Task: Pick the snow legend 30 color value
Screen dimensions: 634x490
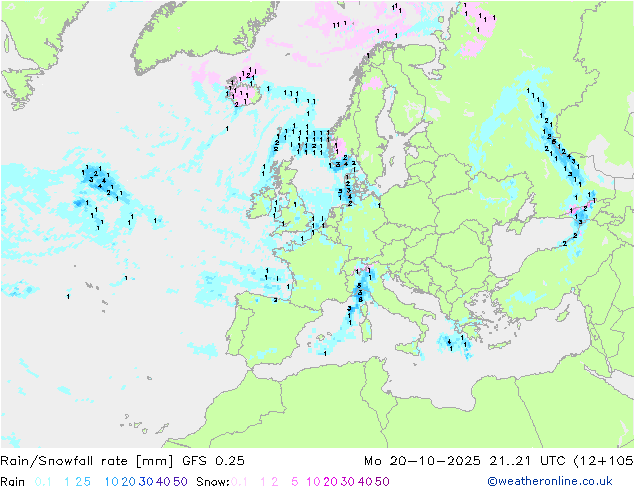Action: tap(348, 482)
